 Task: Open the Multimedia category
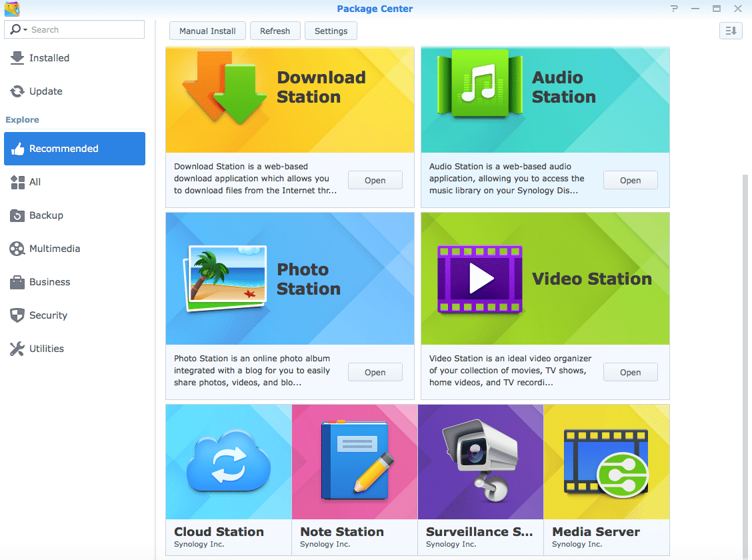[x=75, y=249]
